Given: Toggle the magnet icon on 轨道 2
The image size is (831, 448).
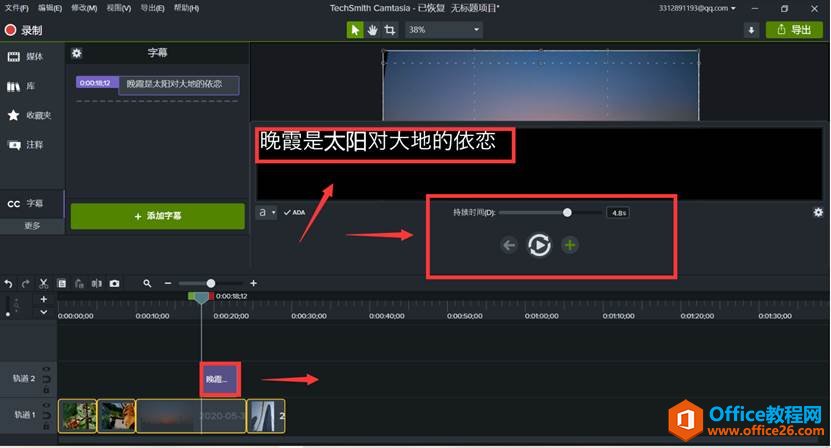Looking at the screenshot, I should 46,380.
